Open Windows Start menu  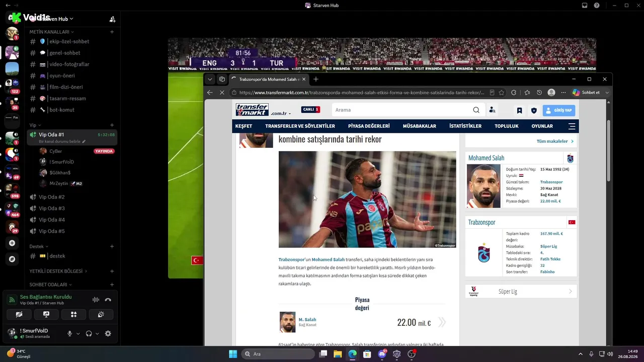point(233,354)
